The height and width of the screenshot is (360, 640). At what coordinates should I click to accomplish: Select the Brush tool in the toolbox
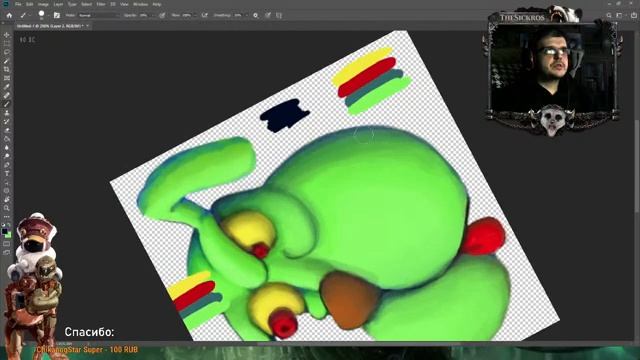click(x=7, y=104)
